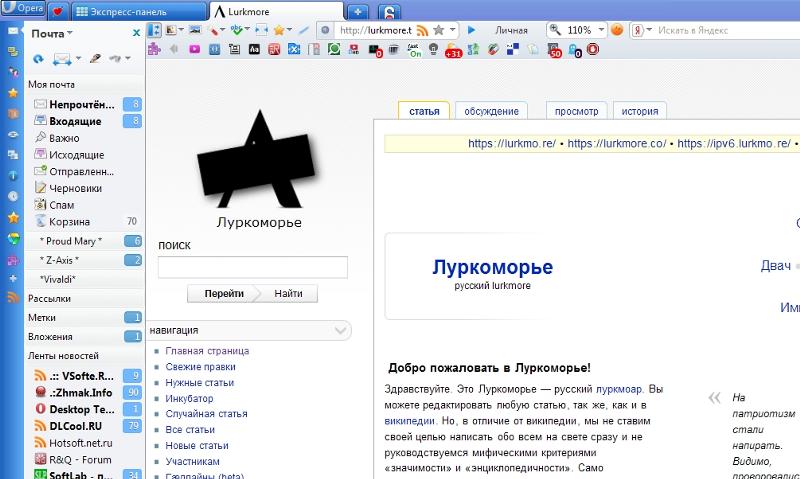
Task: Click the bookmark star in address bar
Action: tap(438, 30)
